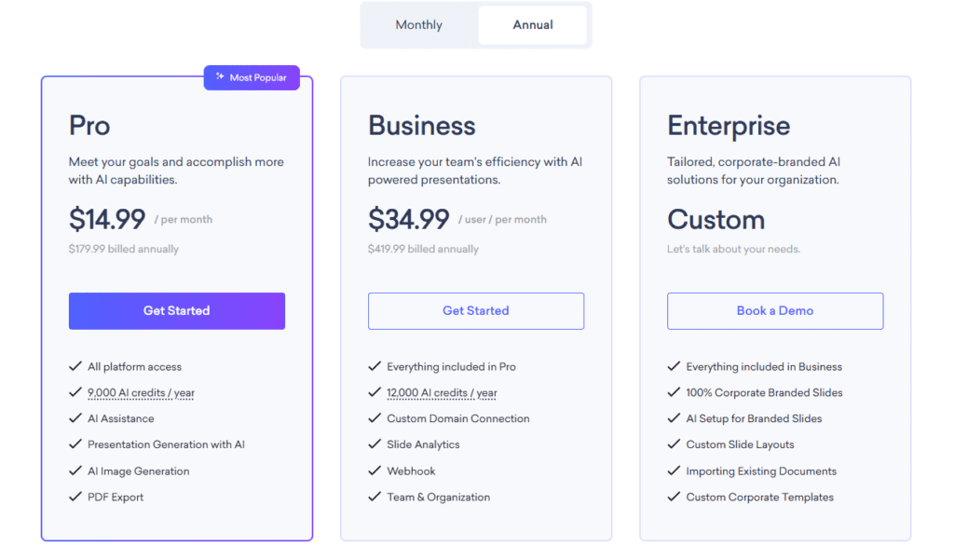Click the Business plan Get Started button

coord(476,311)
